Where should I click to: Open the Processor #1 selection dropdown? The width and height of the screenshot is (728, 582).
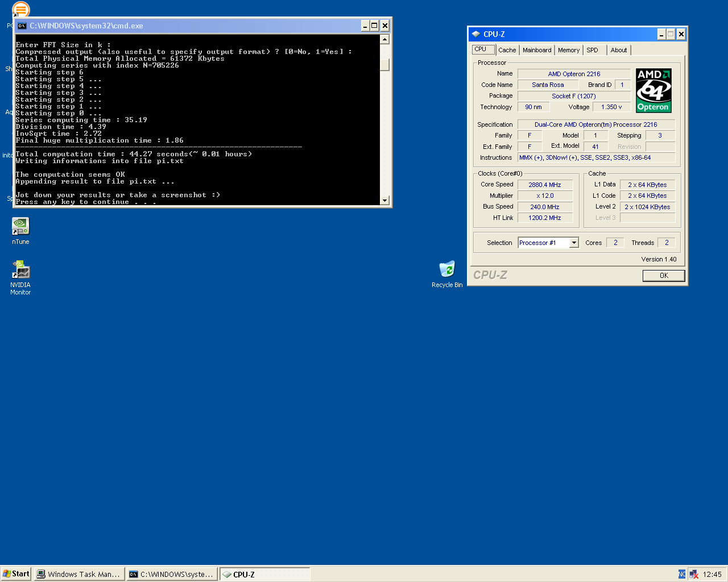point(574,243)
